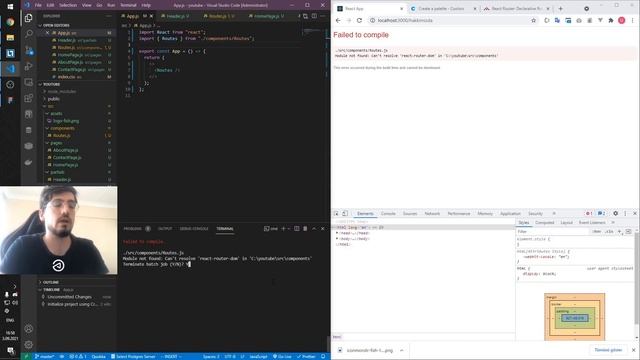Switch to the Console tab in DevTools
This screenshot has width=640, height=360.
tap(388, 213)
